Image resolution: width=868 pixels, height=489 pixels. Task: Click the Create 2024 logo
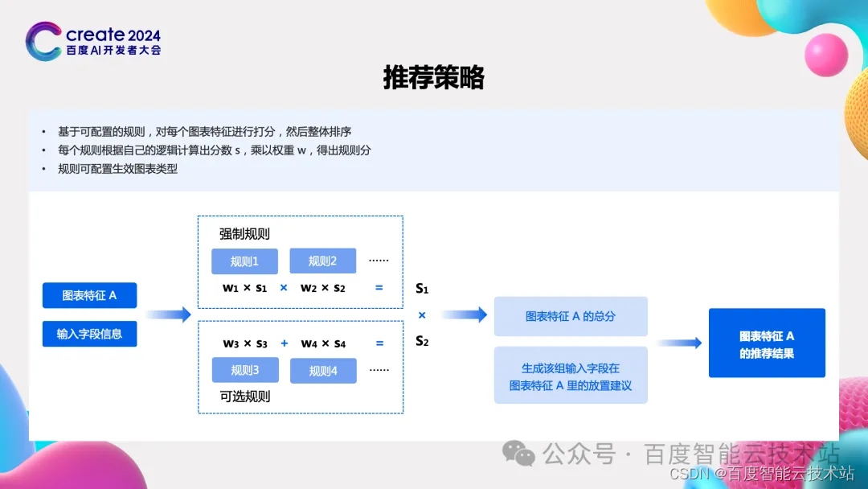click(93, 42)
